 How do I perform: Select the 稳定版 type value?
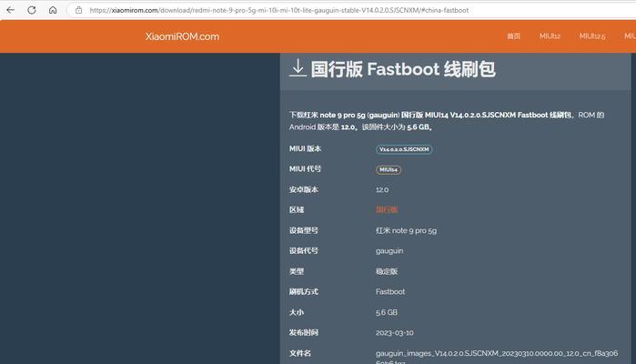tap(387, 271)
